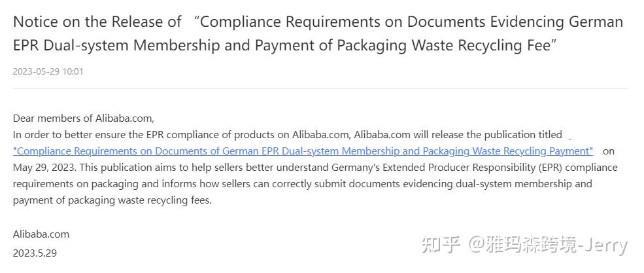Click the 2023-05-29 10:01 publish timestamp
The height and width of the screenshot is (273, 644).
[48, 71]
